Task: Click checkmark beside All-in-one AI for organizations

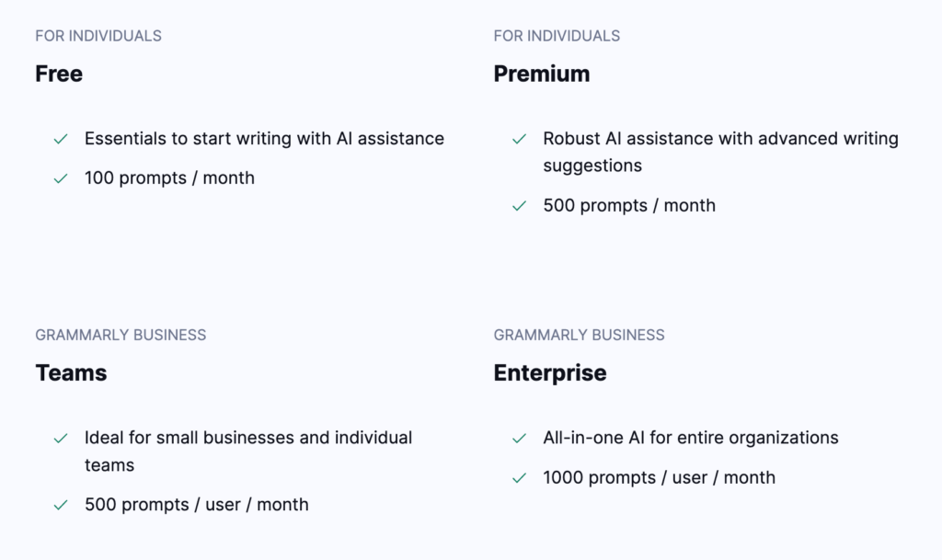Action: [x=520, y=439]
